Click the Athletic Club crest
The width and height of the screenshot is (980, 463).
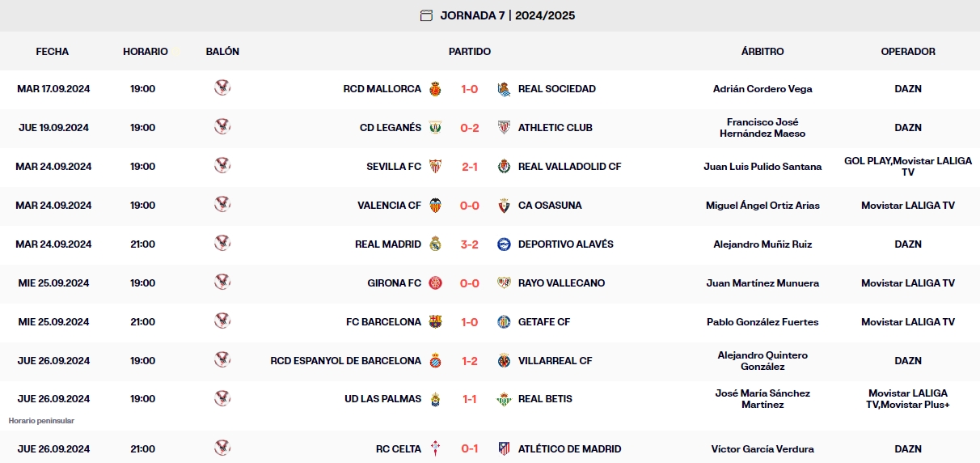point(504,128)
